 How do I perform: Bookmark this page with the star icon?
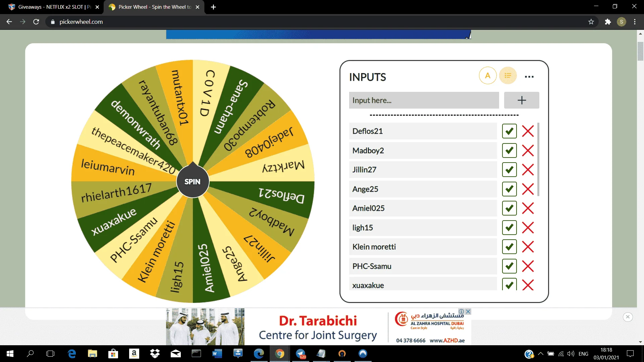pos(591,22)
